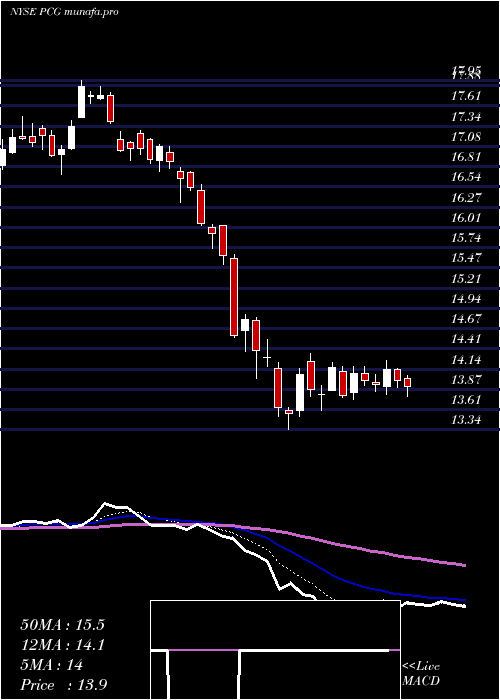The image size is (500, 700).
Task: Select the 15.47 price axis label
Action: pos(466,258)
